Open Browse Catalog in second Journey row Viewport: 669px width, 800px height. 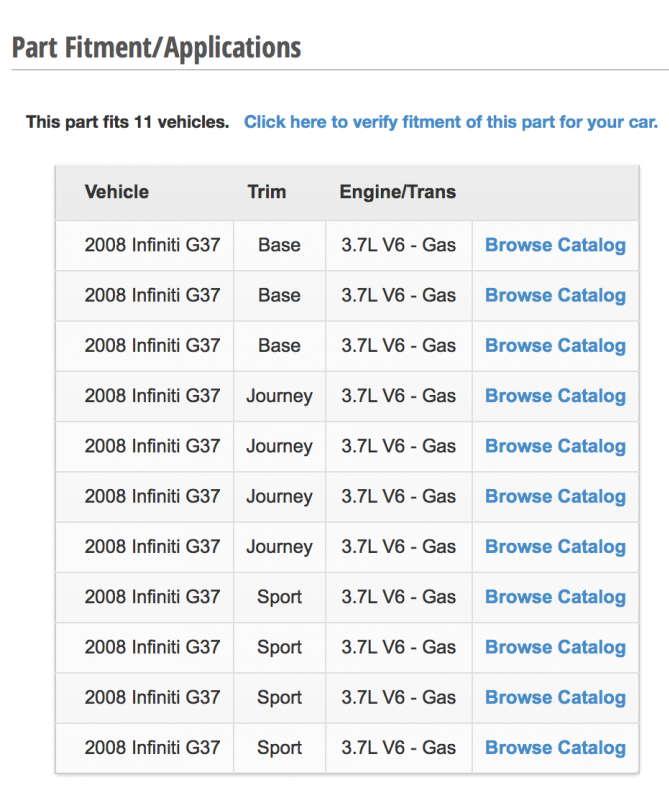coord(555,446)
